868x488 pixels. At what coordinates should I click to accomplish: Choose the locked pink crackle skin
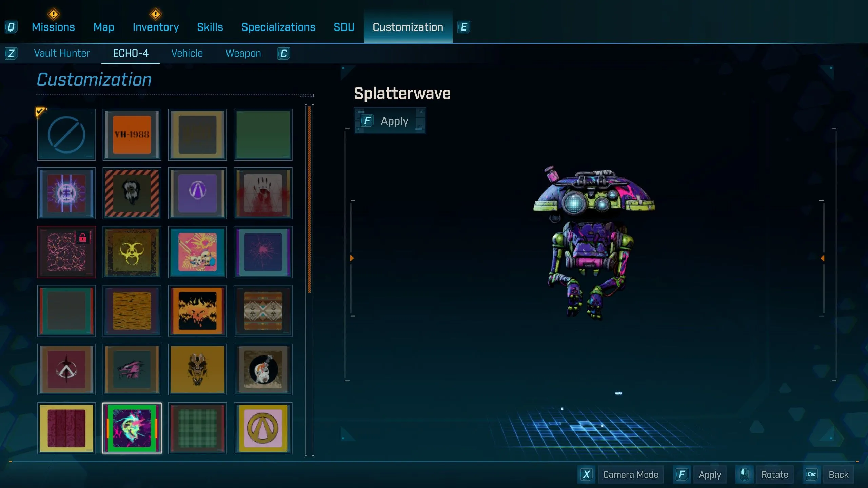pos(66,252)
